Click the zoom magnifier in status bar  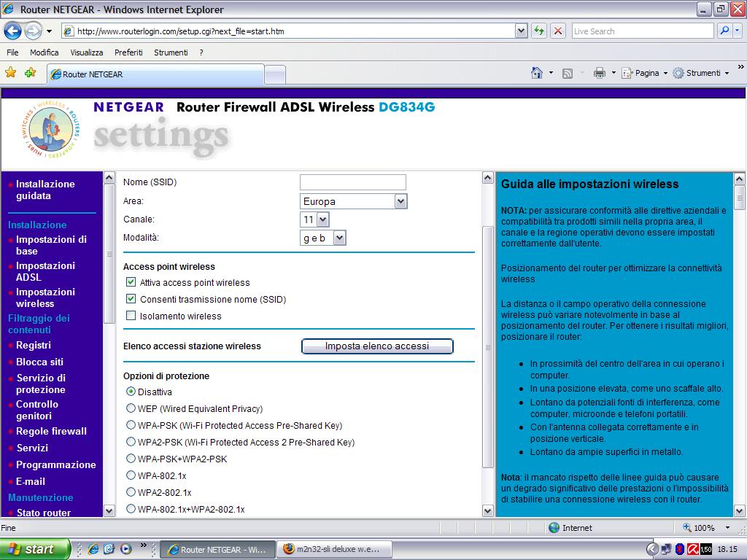click(x=687, y=528)
